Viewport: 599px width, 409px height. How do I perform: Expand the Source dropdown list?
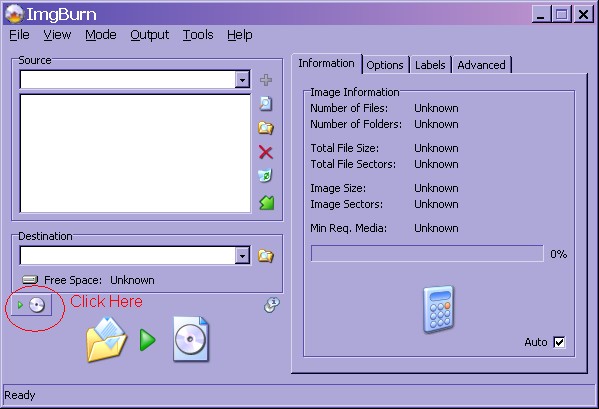click(242, 80)
